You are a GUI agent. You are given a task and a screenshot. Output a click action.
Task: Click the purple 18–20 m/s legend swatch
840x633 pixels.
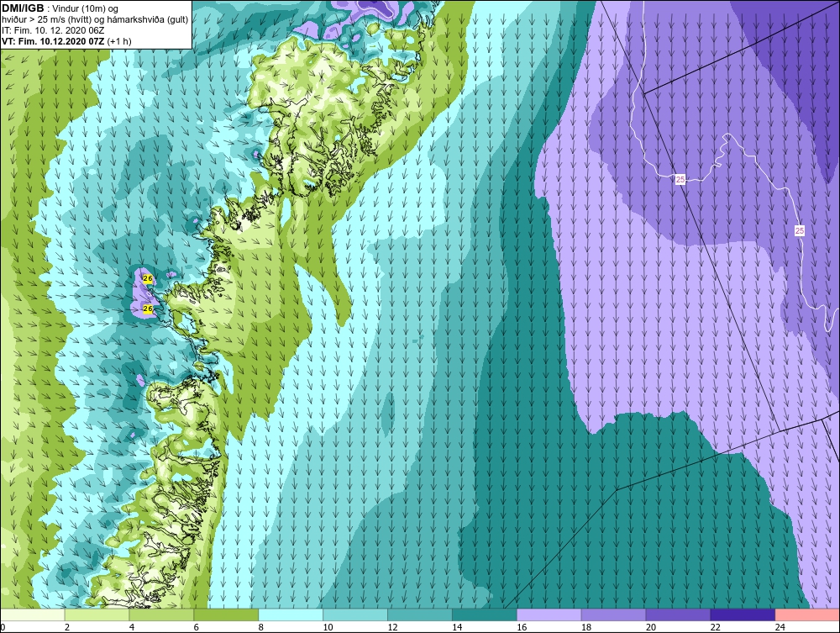[x=613, y=615]
